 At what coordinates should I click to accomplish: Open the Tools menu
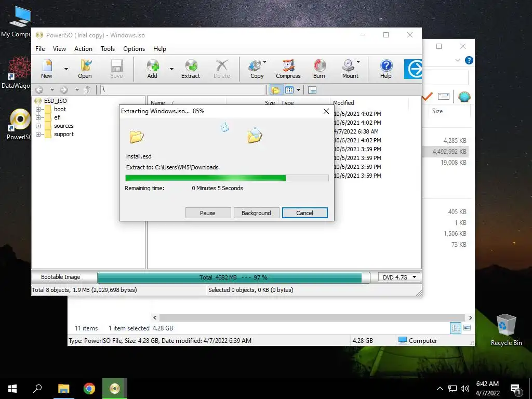pos(108,48)
